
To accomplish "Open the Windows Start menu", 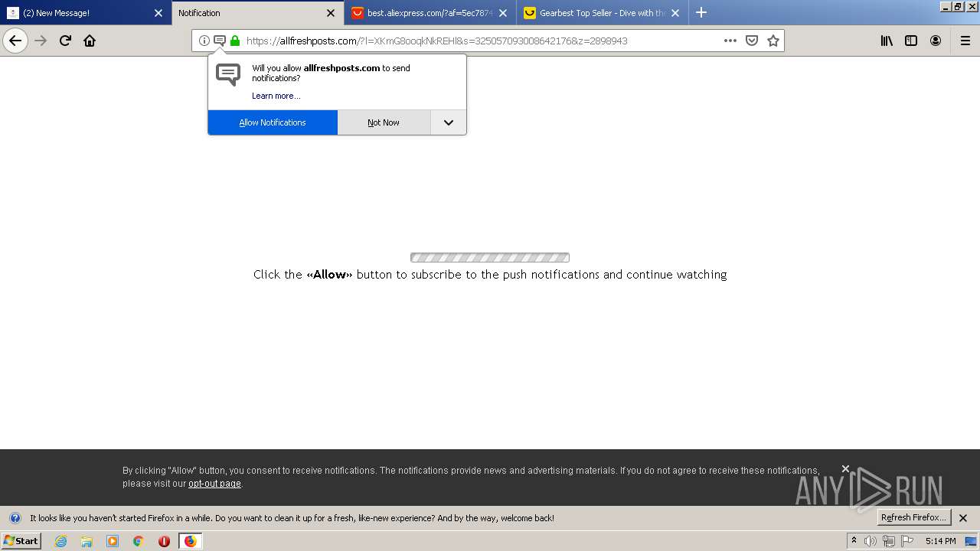I will click(x=21, y=541).
